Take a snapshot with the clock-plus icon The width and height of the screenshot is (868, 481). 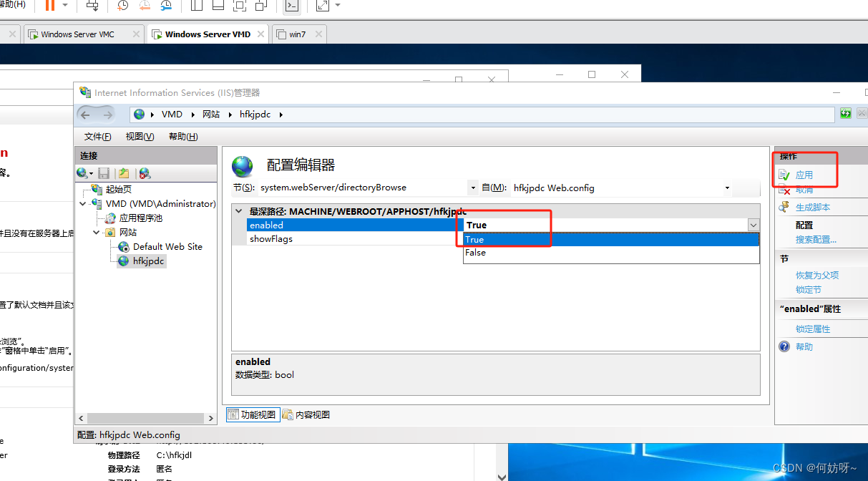tap(123, 5)
